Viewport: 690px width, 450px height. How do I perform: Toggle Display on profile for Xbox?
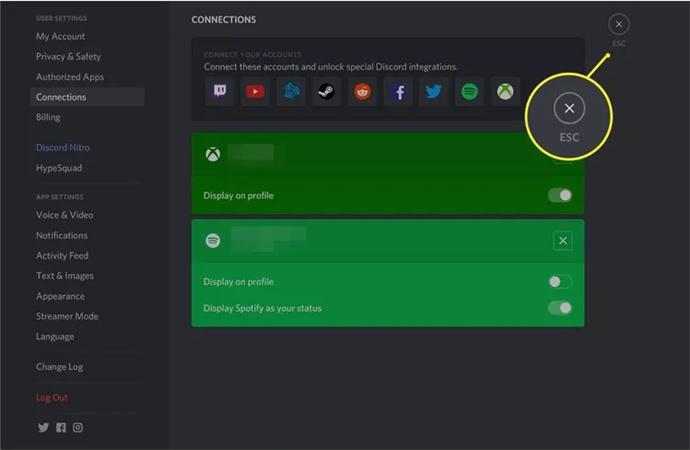point(560,195)
